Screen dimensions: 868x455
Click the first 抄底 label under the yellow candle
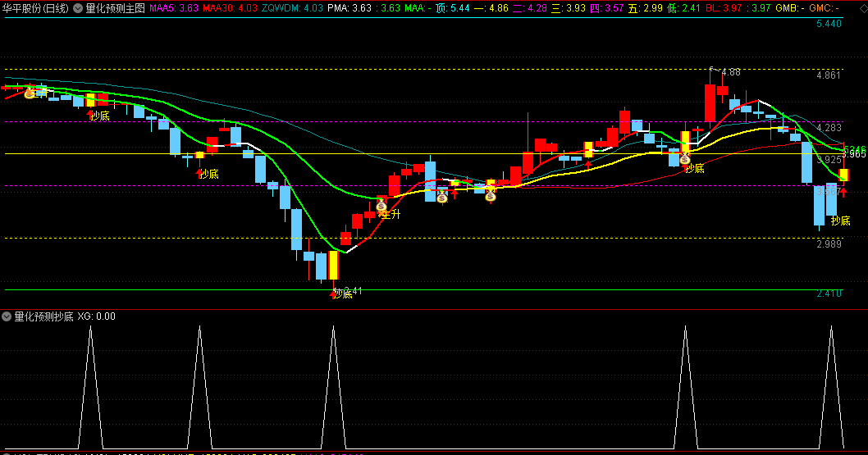pyautogui.click(x=100, y=116)
